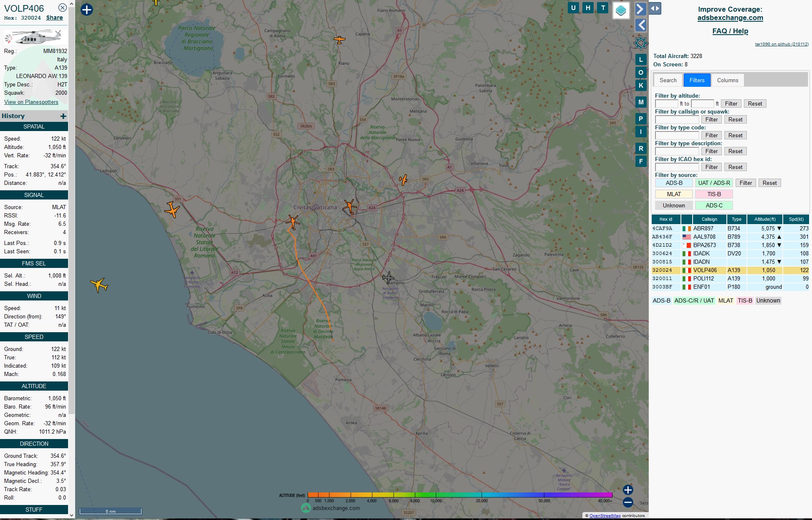This screenshot has height=520, width=812.
Task: Open the FAQ / Help link
Action: tap(730, 31)
